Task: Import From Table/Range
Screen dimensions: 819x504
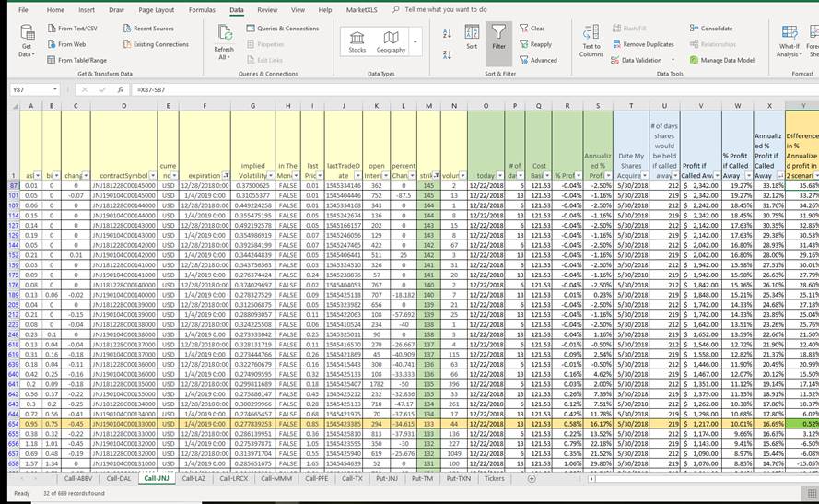Action: 76,60
